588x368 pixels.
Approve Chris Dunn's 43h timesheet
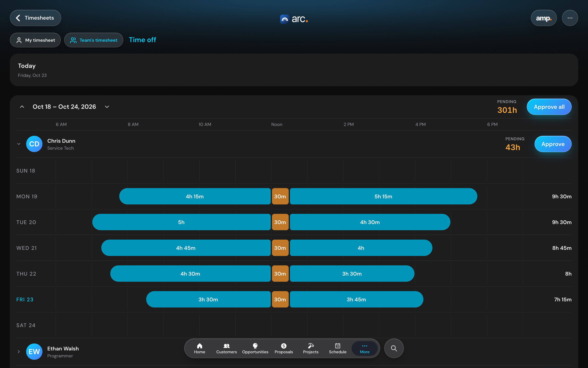[553, 144]
